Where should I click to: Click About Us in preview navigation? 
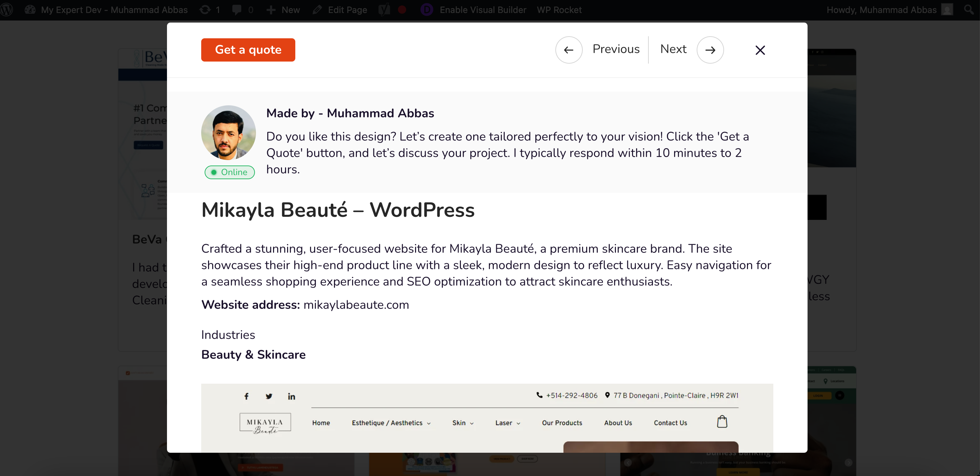click(x=618, y=423)
